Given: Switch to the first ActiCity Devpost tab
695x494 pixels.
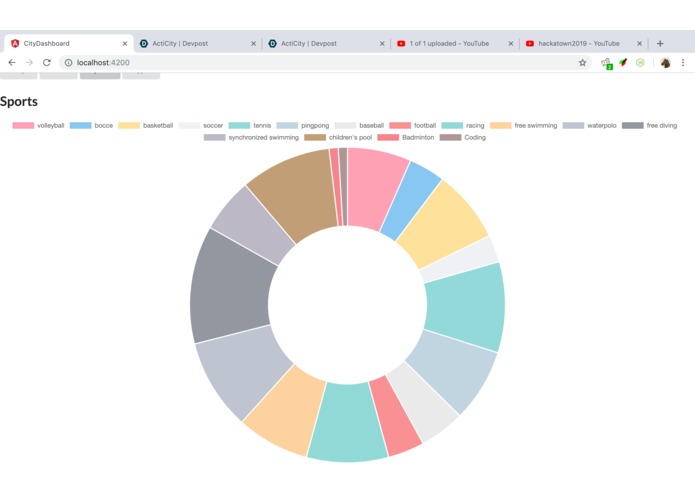Looking at the screenshot, I should click(197, 43).
